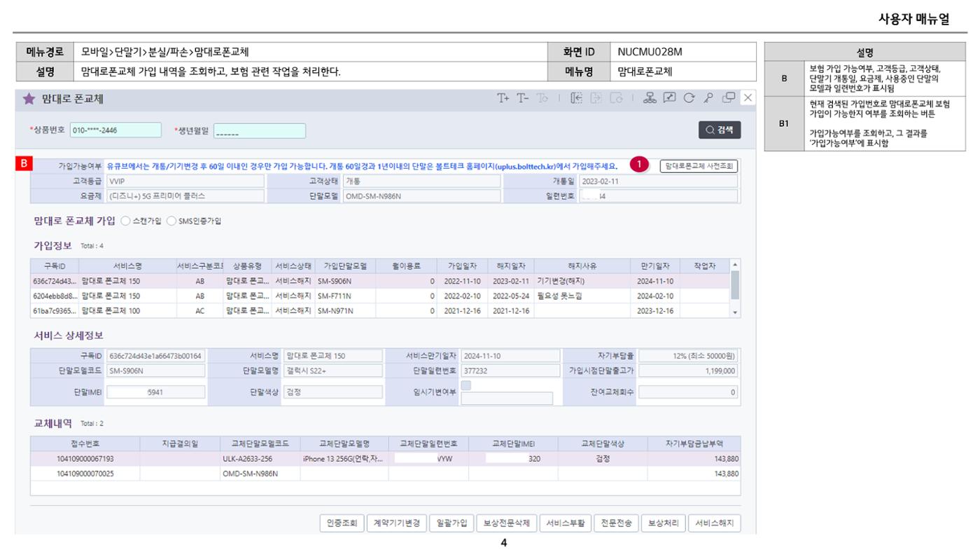Select the SMS인증가입 radio option
The height and width of the screenshot is (552, 980).
coord(171,221)
